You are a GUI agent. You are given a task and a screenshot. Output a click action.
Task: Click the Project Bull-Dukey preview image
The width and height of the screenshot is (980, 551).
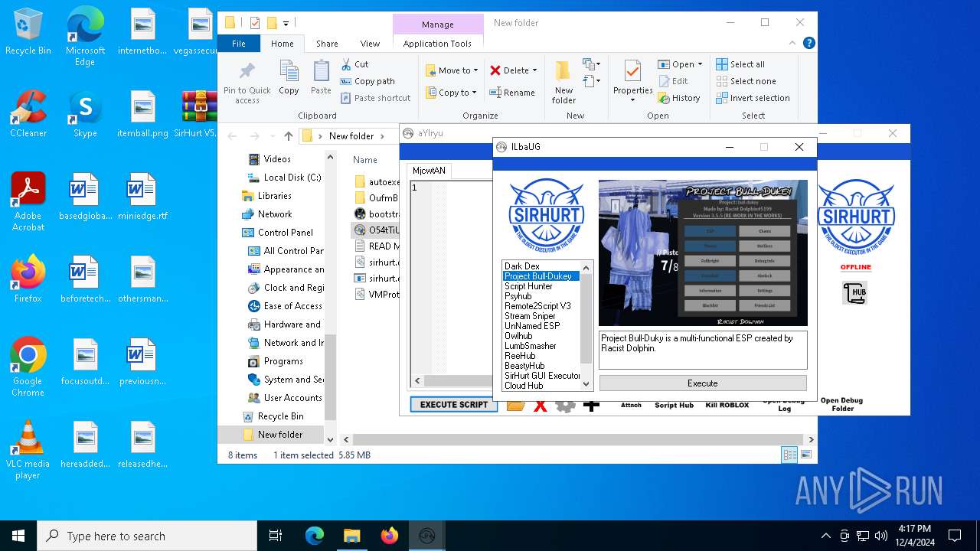point(703,253)
